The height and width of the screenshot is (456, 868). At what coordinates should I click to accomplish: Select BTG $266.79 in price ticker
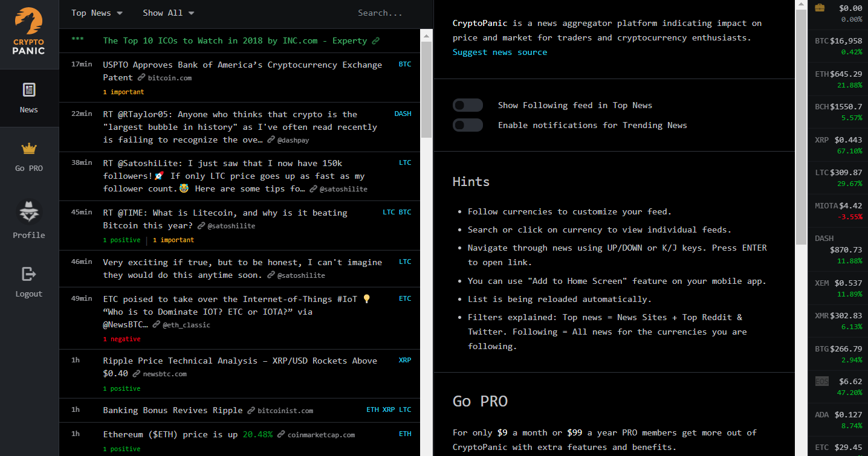[838, 354]
